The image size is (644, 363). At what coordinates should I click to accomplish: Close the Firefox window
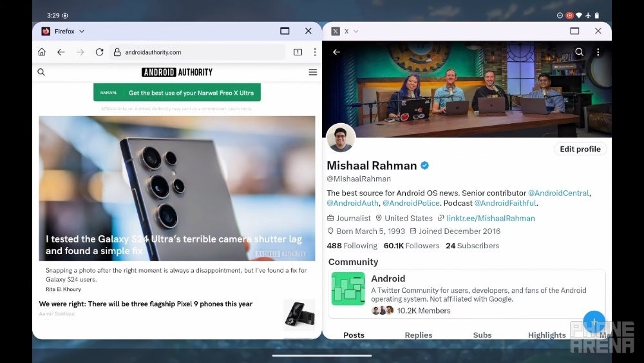308,31
